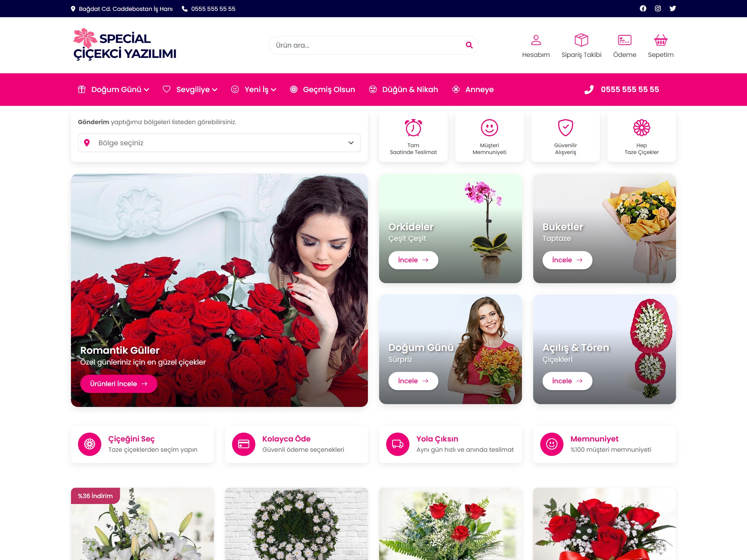Click the top bar phone number
747x560 pixels.
[x=213, y=9]
